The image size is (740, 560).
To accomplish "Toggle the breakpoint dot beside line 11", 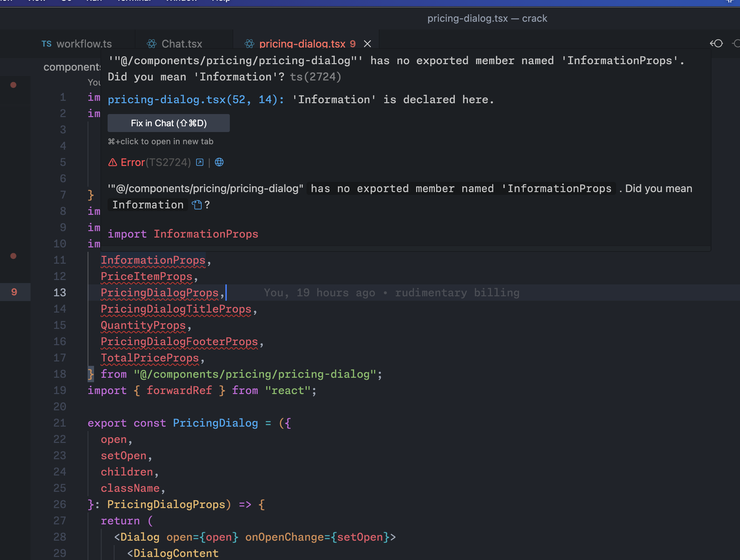I will point(13,256).
